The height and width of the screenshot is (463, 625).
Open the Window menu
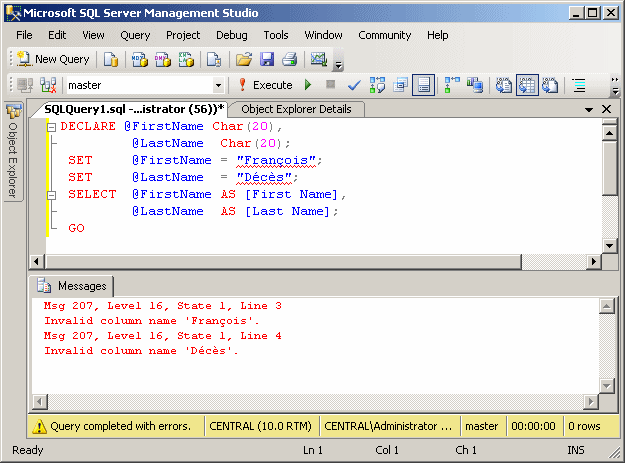point(323,35)
